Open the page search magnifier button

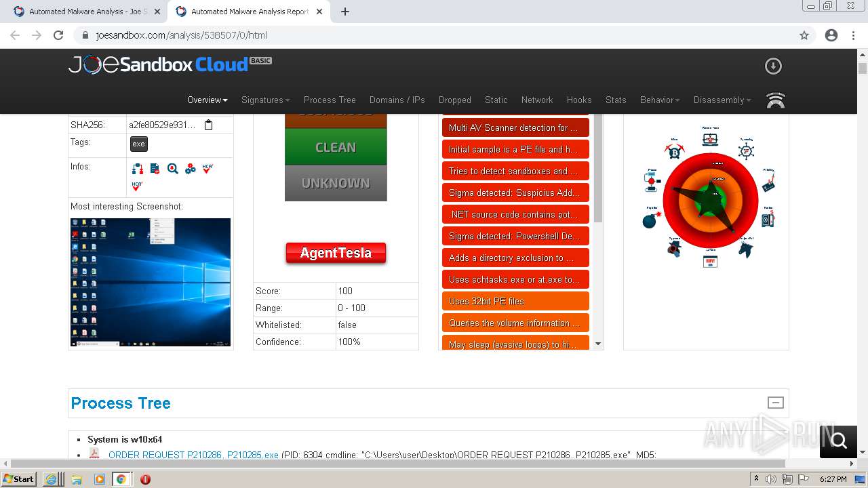click(839, 441)
